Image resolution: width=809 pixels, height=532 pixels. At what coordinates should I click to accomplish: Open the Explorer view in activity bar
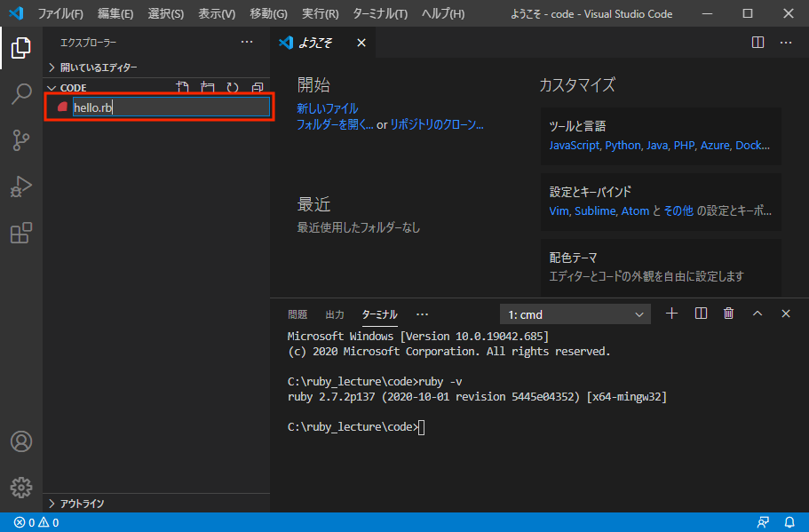(20, 48)
